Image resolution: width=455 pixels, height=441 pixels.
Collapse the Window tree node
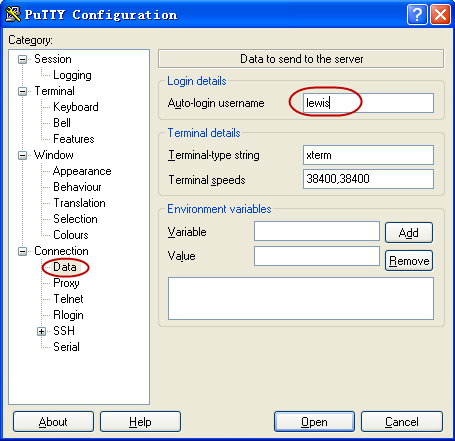pos(22,155)
